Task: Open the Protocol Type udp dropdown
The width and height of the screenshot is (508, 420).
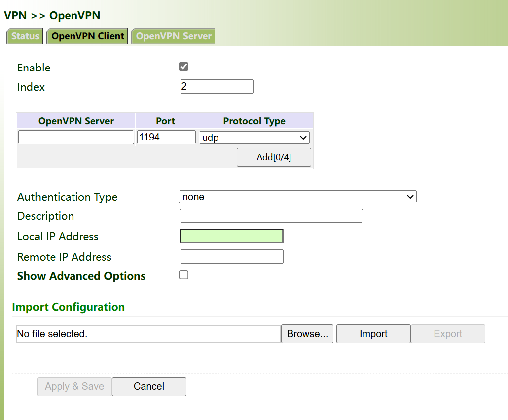Action: 254,138
